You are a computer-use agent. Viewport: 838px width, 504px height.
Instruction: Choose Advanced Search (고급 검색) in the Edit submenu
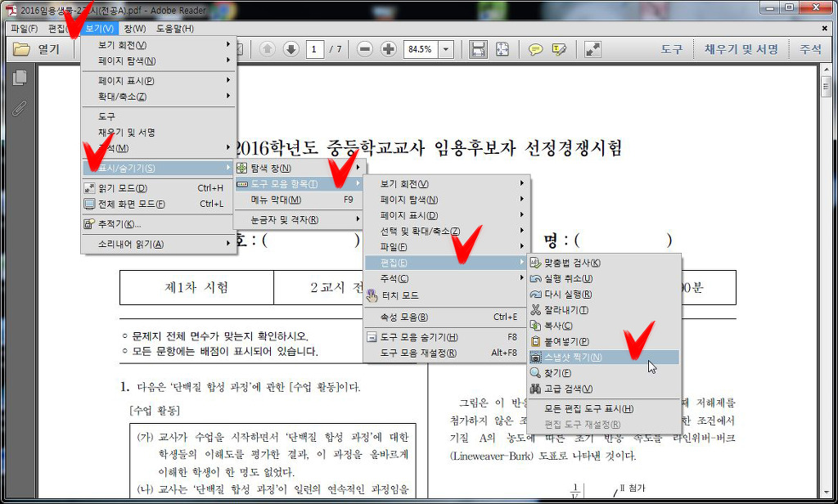[604, 389]
